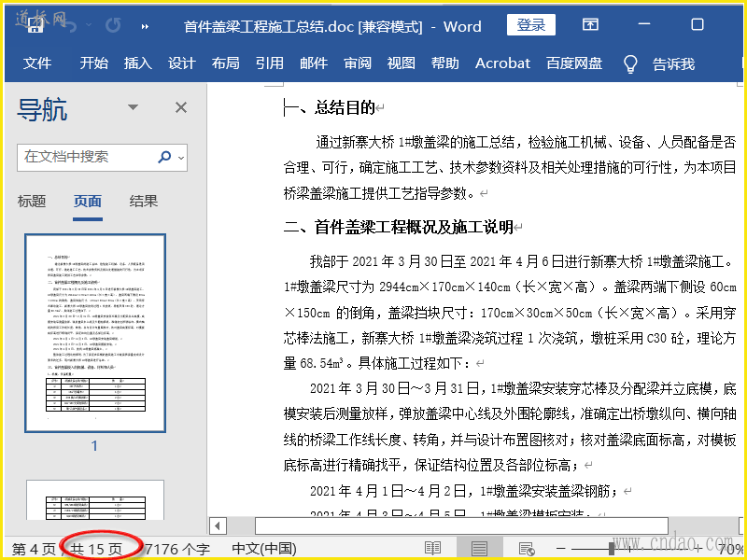Select the second page thumbnail below page 1

click(x=95, y=500)
